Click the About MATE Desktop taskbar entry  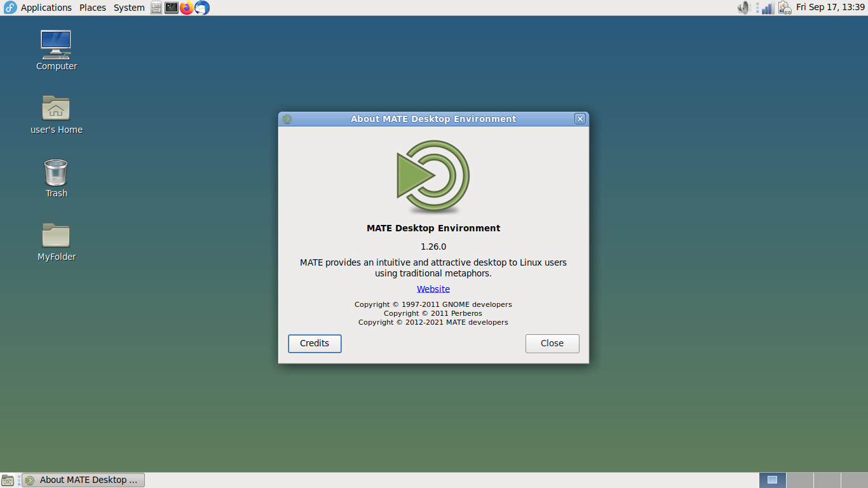coord(83,480)
